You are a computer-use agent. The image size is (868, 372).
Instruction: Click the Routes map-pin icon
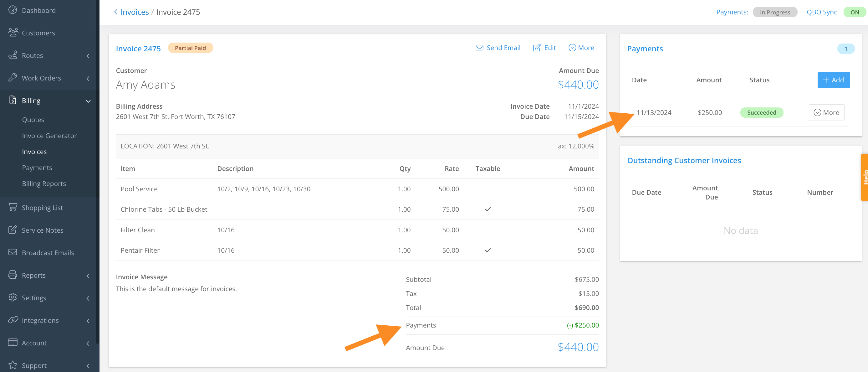click(13, 55)
